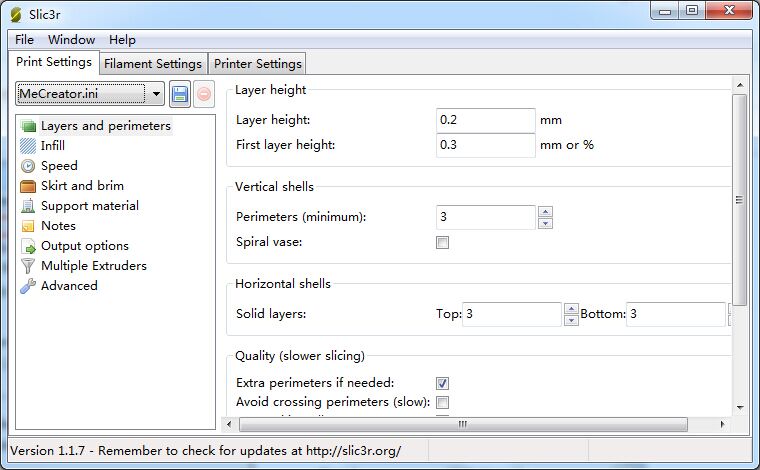
Task: Expand the MeCreator.ini preset dropdown
Action: (x=156, y=94)
